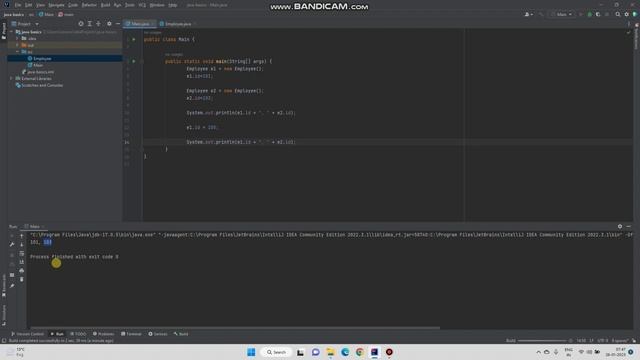Expand the .idea folder
This screenshot has width=640, height=360.
click(x=18, y=38)
